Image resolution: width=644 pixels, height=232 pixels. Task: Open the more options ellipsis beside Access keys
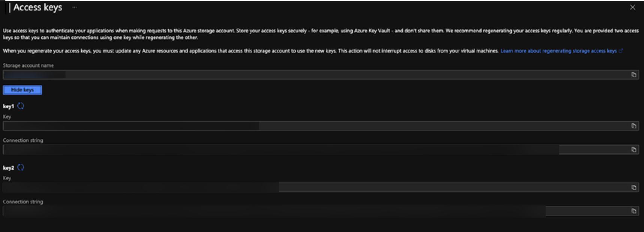click(75, 7)
